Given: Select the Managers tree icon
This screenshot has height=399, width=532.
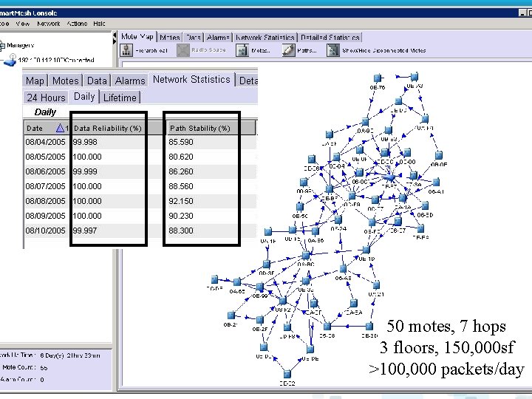Looking at the screenshot, I should 2,46.
